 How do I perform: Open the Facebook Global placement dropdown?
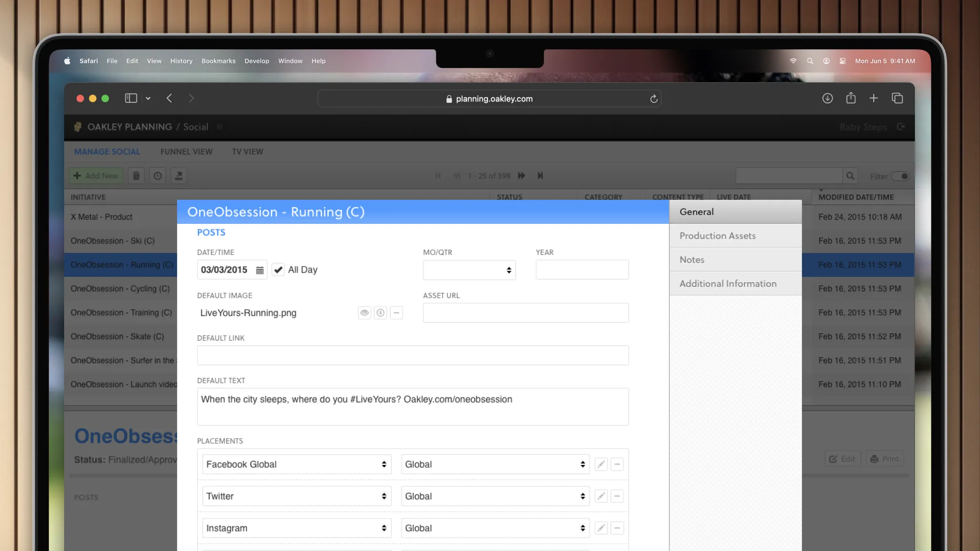(x=297, y=464)
